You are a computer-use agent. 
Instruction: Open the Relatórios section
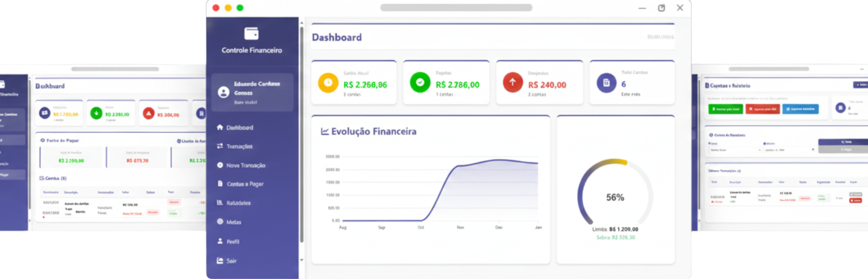(239, 203)
